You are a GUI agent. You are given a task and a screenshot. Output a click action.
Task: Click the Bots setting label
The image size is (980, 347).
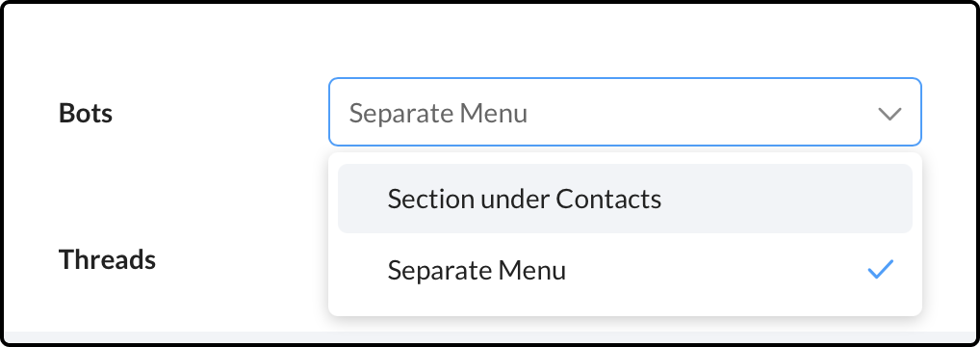pos(86,114)
